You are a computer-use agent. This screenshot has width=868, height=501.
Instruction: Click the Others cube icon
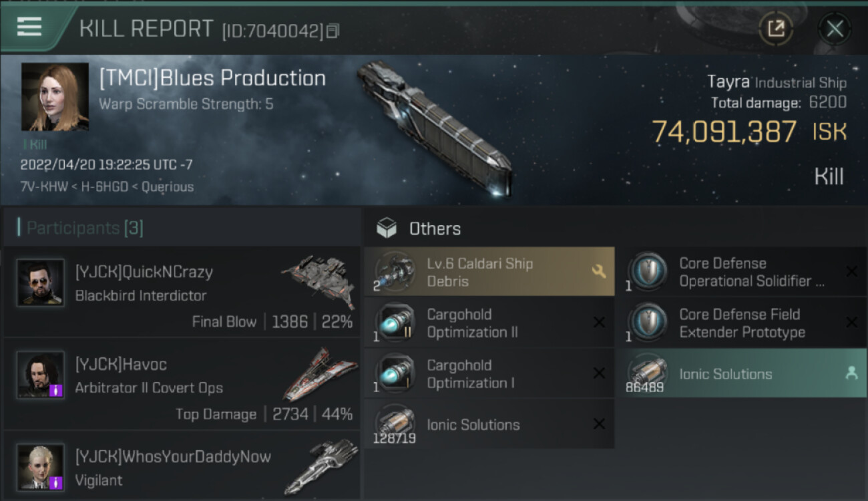[x=387, y=228]
